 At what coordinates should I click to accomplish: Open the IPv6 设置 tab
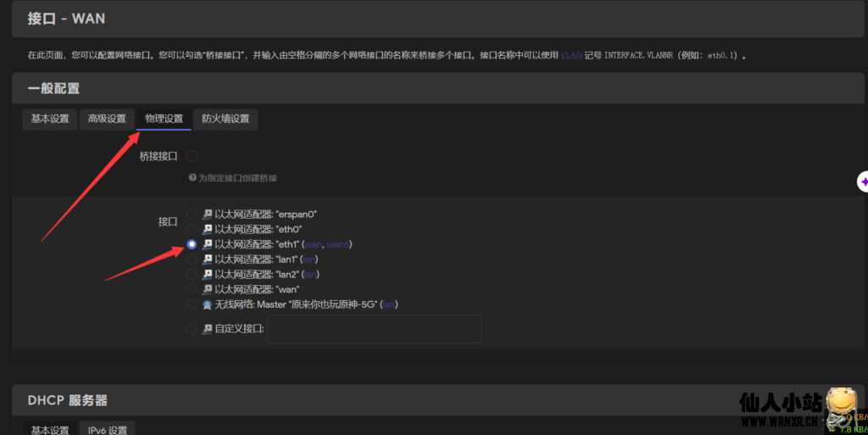tap(108, 429)
